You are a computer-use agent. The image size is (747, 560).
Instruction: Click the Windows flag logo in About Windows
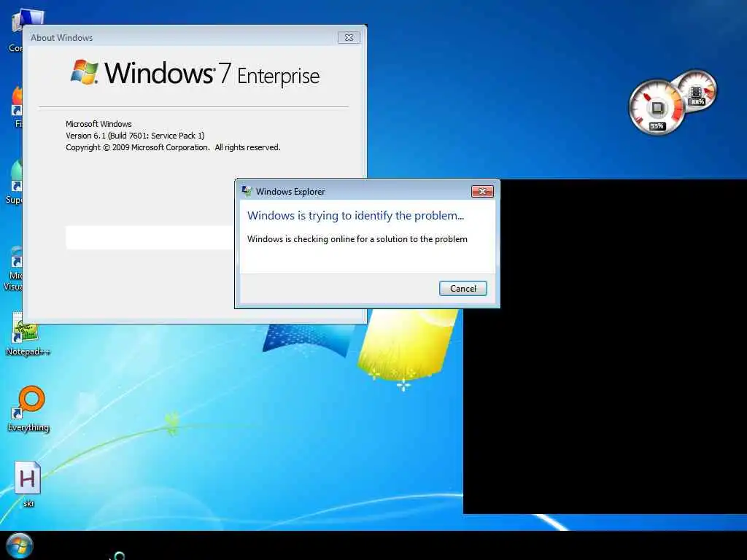point(85,72)
